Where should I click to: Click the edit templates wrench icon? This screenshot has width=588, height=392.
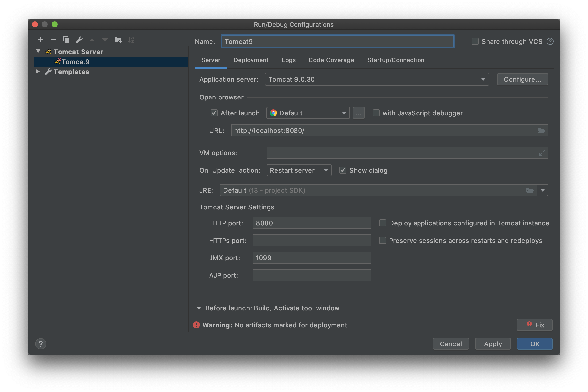click(x=79, y=40)
